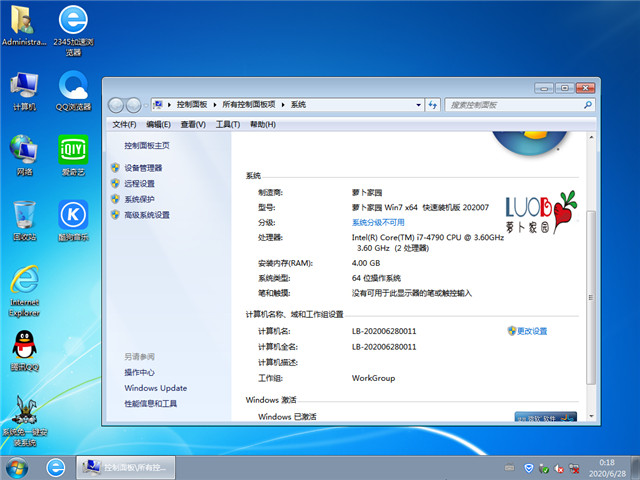This screenshot has height=480, width=640.
Task: Go to 控制面板主页 link
Action: pos(147,146)
